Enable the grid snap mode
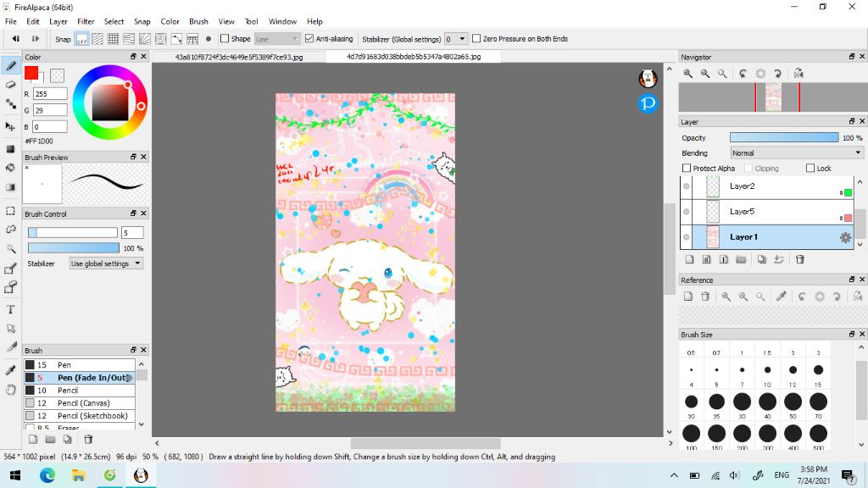 pyautogui.click(x=113, y=39)
